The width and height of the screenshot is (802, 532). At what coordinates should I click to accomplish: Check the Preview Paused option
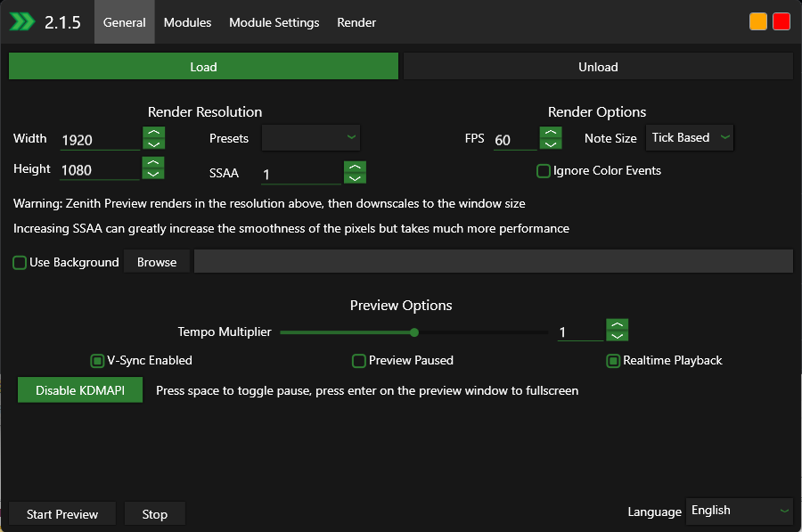click(359, 361)
